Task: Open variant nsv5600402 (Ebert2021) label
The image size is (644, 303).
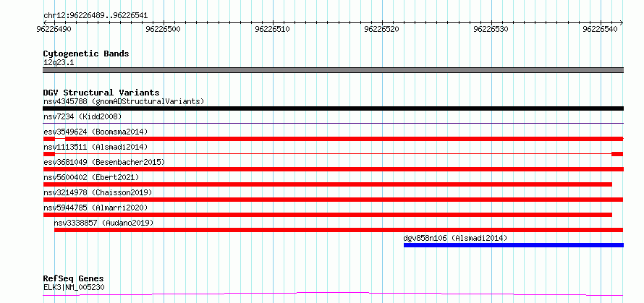Action: pyautogui.click(x=91, y=177)
